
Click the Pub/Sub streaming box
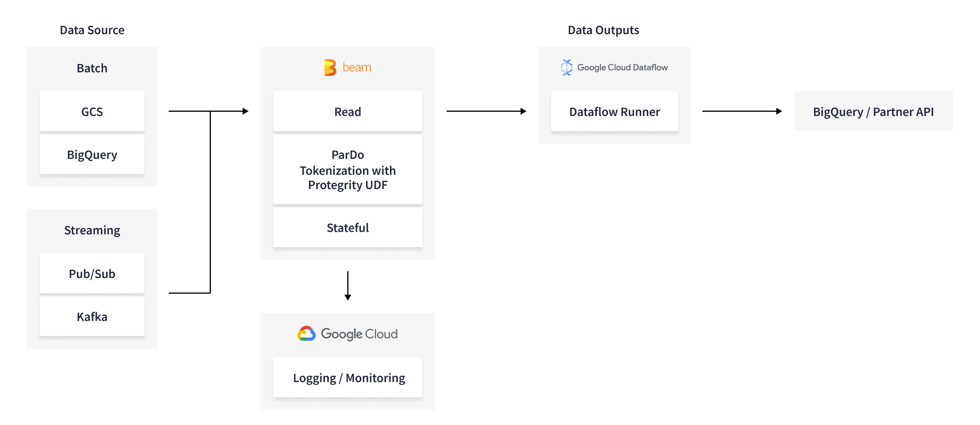click(92, 274)
